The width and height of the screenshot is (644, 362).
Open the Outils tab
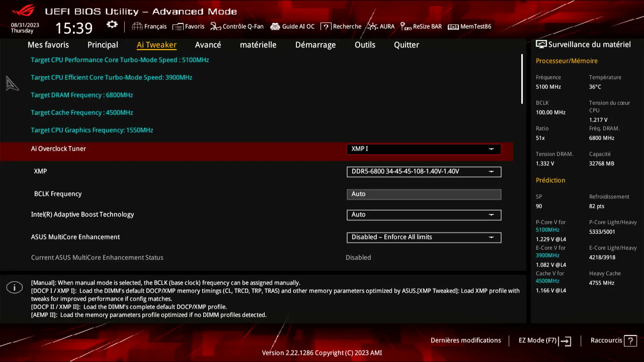(x=365, y=45)
